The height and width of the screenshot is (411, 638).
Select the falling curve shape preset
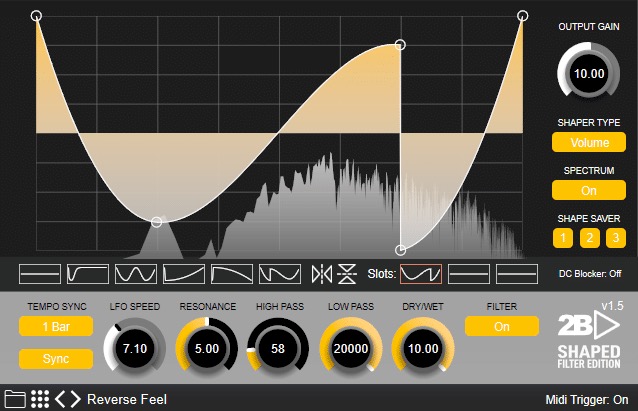[232, 274]
